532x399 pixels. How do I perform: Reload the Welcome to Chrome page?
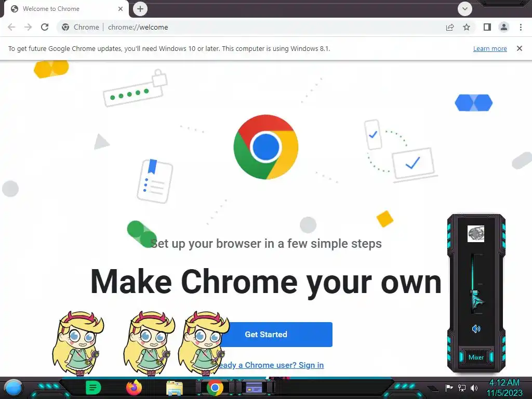point(45,27)
